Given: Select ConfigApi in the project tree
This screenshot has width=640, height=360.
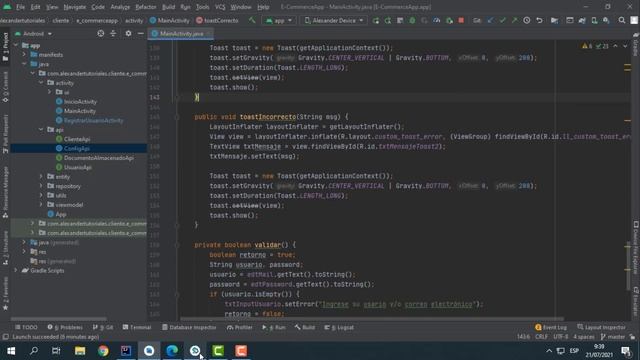Looking at the screenshot, I should point(77,148).
